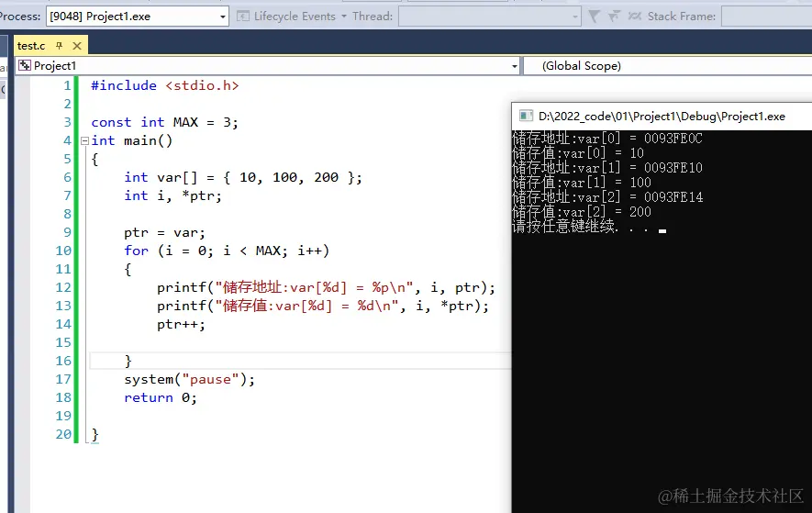Viewport: 812px width, 513px height.
Task: Click the '#include <stdio.h>' line
Action: [x=164, y=85]
